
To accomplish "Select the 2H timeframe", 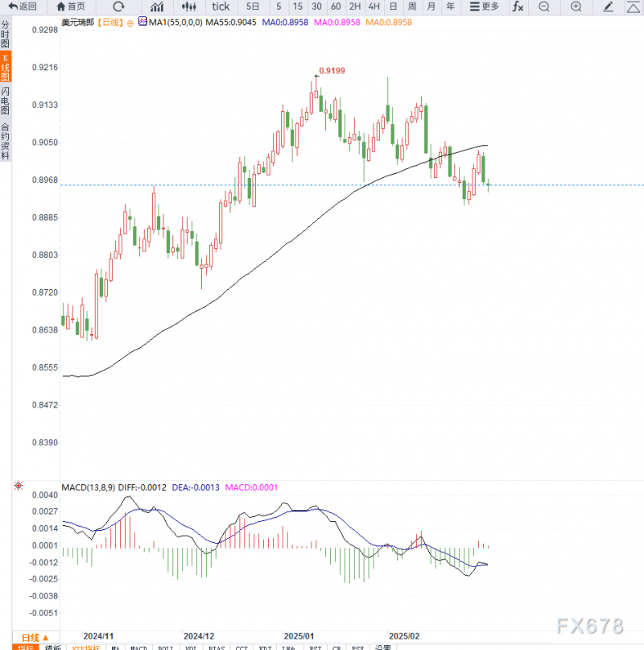I will click(x=355, y=6).
